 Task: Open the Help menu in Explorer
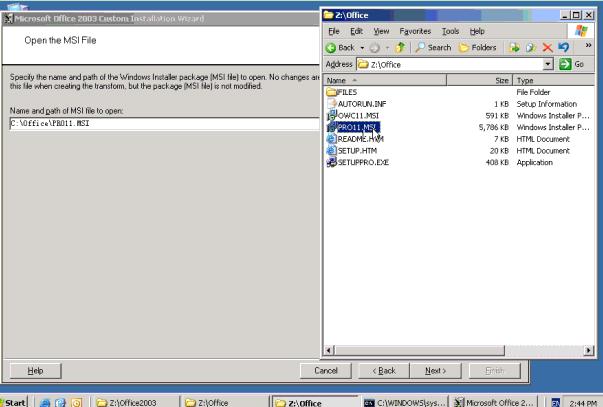[477, 31]
